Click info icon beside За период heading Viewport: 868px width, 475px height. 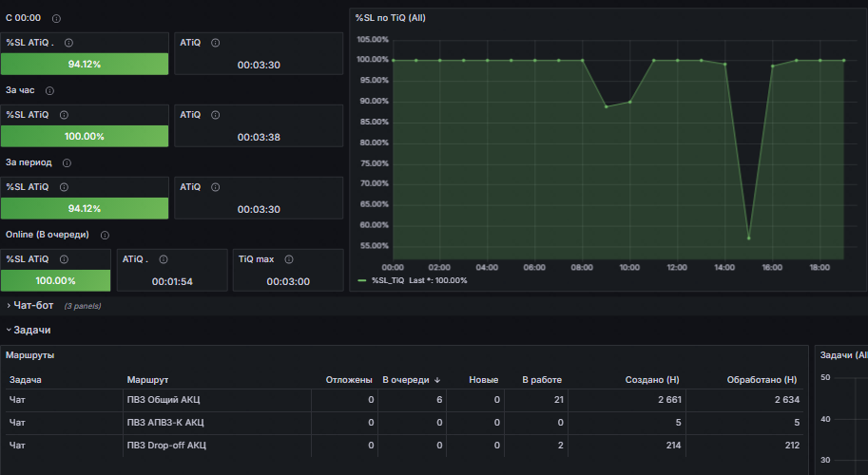pos(67,163)
